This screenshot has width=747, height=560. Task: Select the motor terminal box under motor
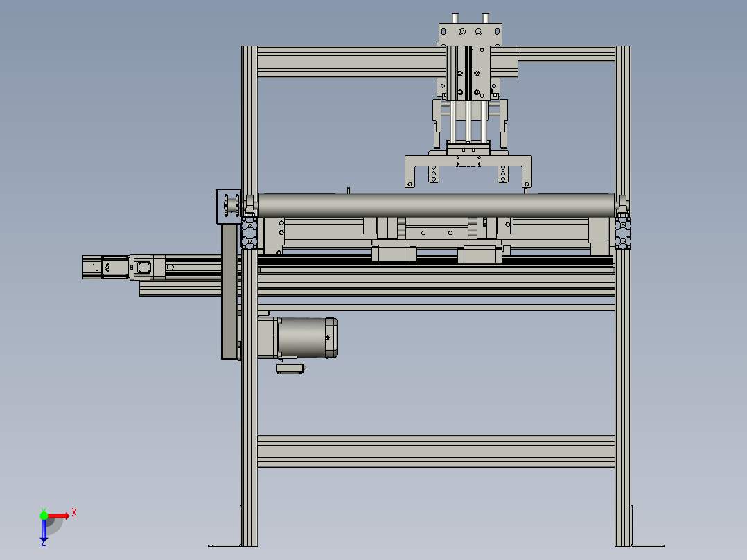290,369
